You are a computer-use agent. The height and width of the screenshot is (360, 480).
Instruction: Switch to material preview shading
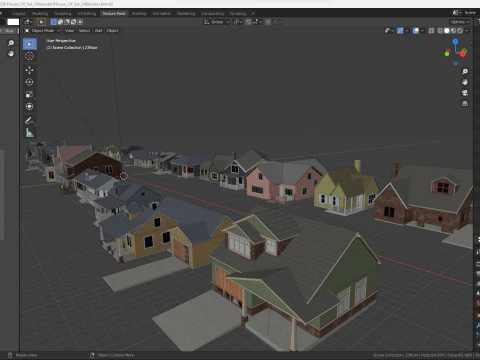454,31
